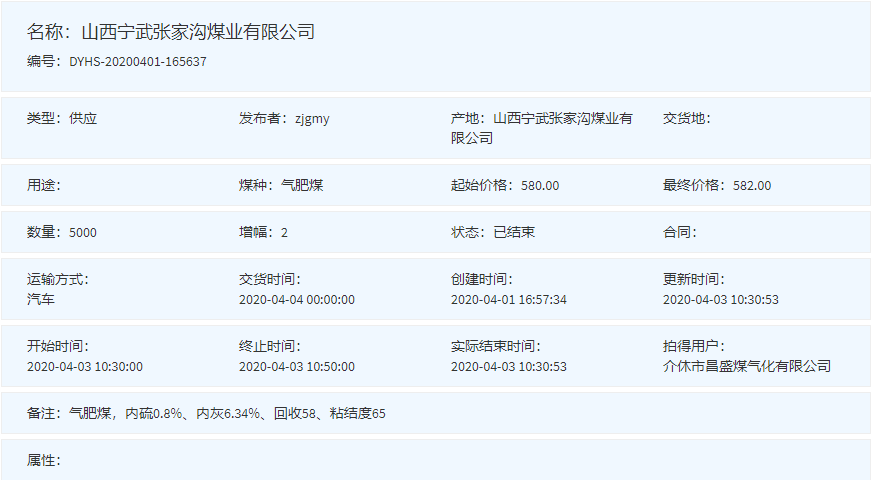Screen dimensions: 874x480
Task: Click the transport method value 汽车
Action: (x=41, y=299)
